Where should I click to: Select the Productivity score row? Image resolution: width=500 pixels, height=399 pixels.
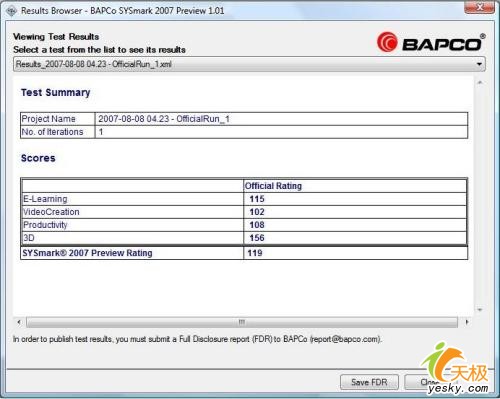[x=244, y=225]
